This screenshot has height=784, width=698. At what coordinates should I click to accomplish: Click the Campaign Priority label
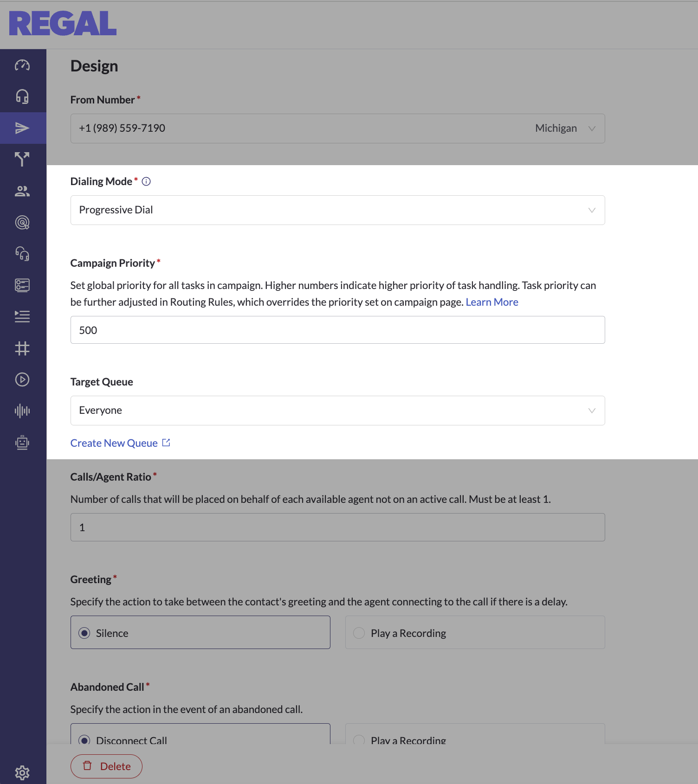point(113,263)
